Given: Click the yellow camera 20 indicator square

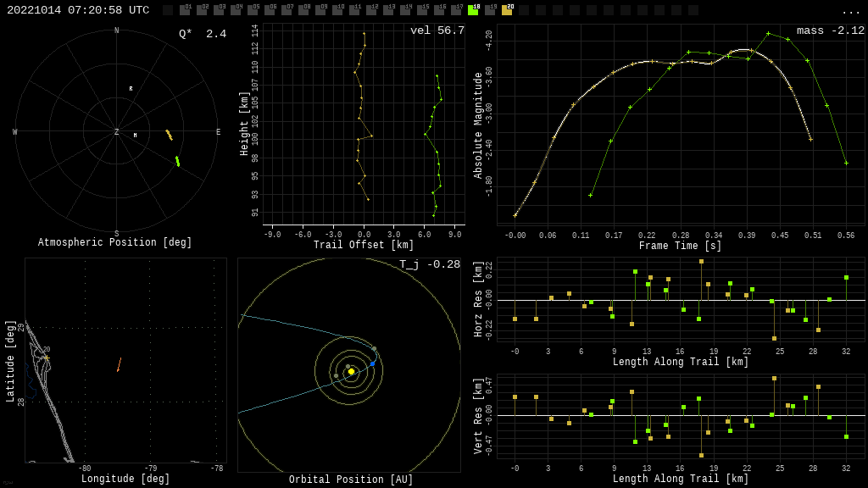Looking at the screenshot, I should 507,10.
